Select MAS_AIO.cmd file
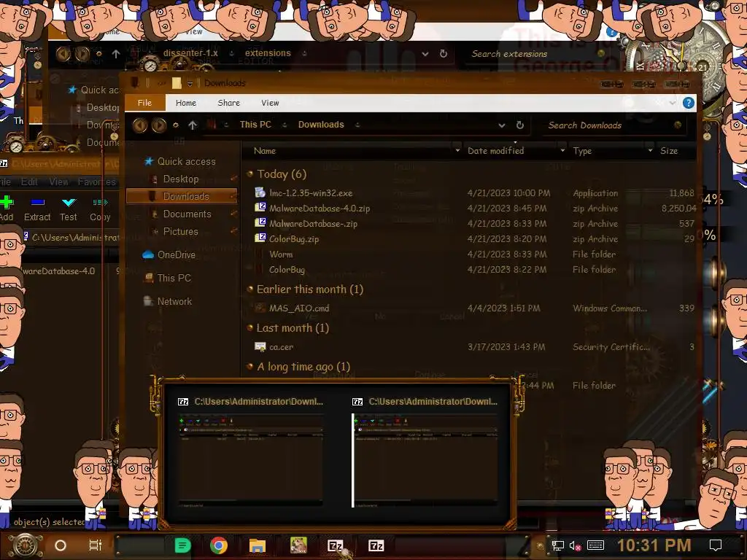Viewport: 747px width, 560px height. click(299, 308)
